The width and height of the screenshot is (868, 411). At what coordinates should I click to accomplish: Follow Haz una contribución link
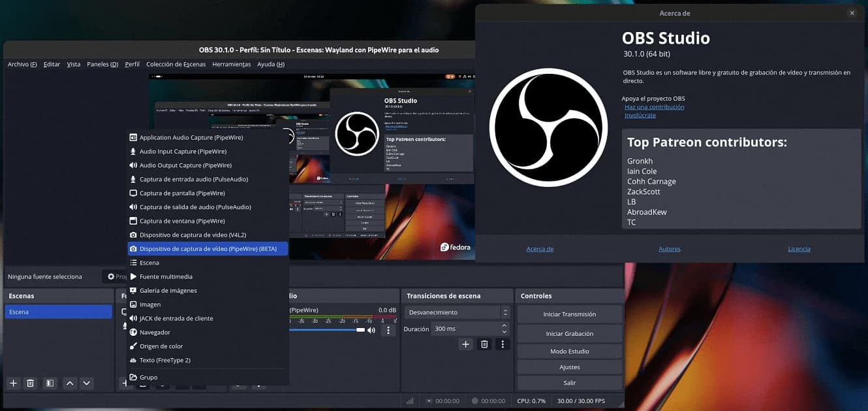pos(655,107)
